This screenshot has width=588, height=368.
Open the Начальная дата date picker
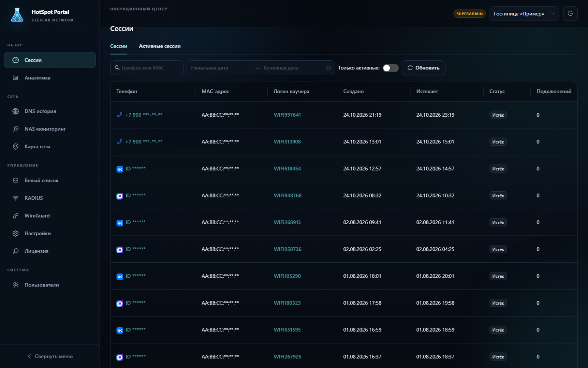219,68
